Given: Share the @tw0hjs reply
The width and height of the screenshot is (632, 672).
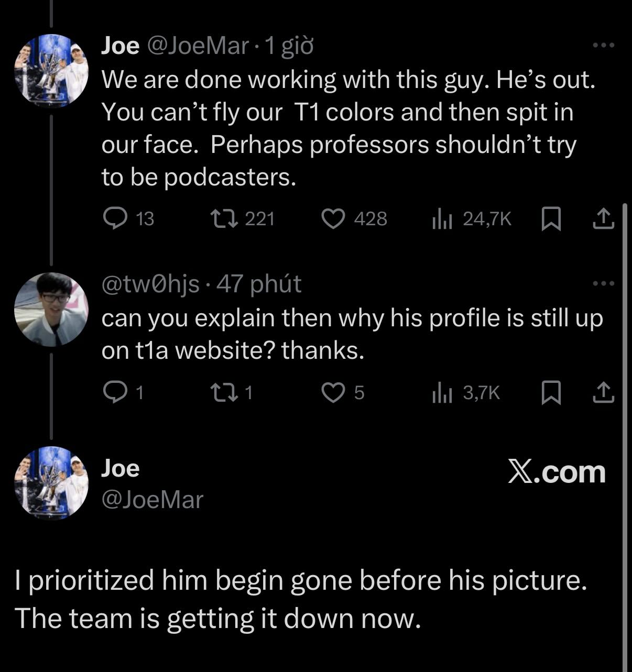Looking at the screenshot, I should click(603, 392).
